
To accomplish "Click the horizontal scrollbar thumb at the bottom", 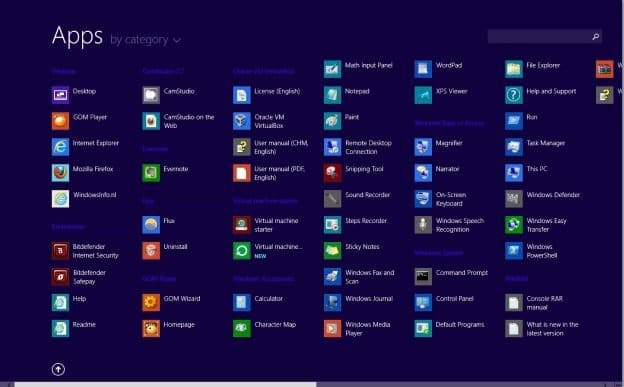I will tap(166, 384).
